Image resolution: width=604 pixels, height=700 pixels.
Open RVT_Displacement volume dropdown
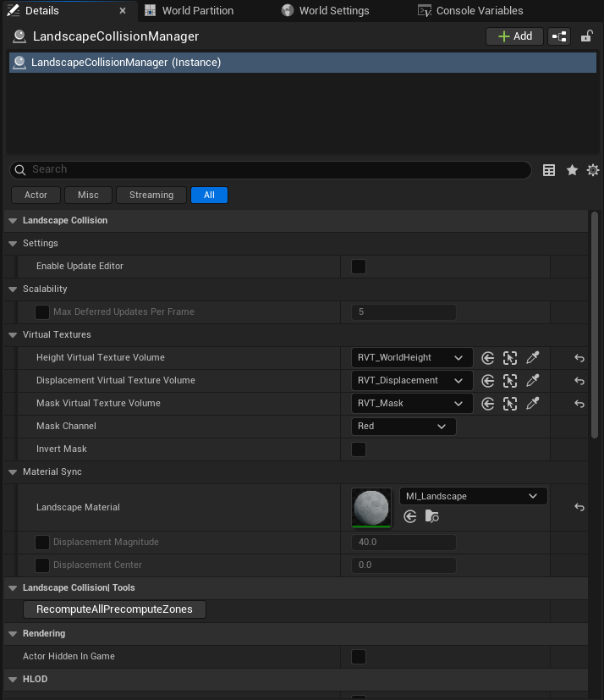(412, 380)
